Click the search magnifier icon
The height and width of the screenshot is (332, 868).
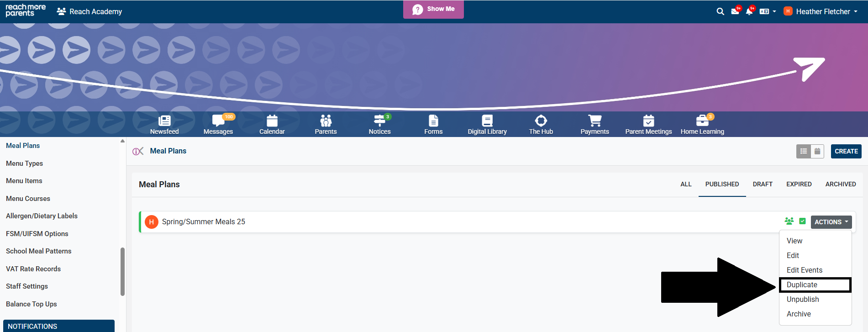click(720, 11)
